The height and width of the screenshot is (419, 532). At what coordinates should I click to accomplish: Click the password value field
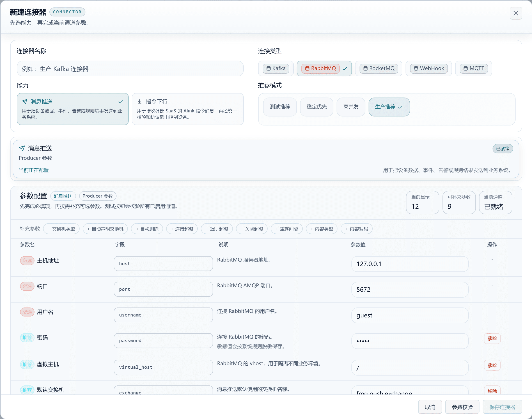tap(410, 341)
